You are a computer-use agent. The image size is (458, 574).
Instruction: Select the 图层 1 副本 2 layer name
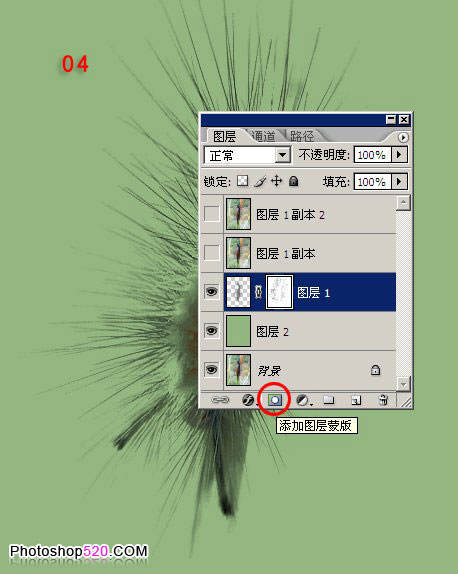point(290,215)
